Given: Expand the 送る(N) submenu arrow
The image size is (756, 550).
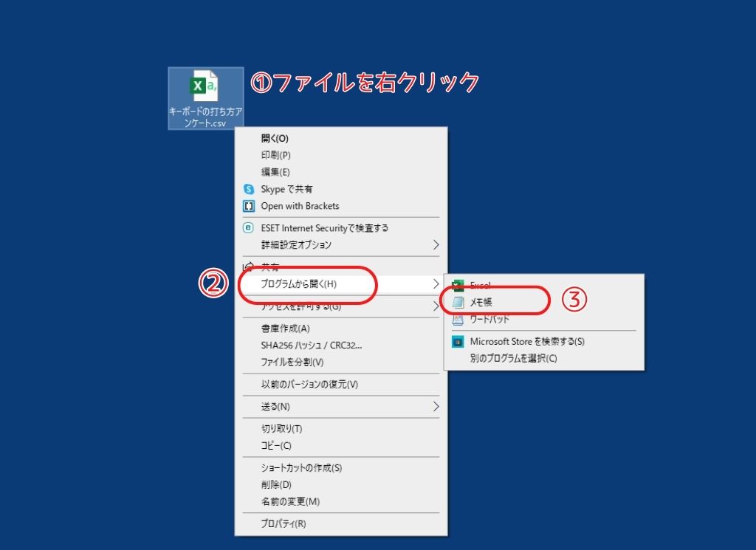Looking at the screenshot, I should (x=436, y=407).
